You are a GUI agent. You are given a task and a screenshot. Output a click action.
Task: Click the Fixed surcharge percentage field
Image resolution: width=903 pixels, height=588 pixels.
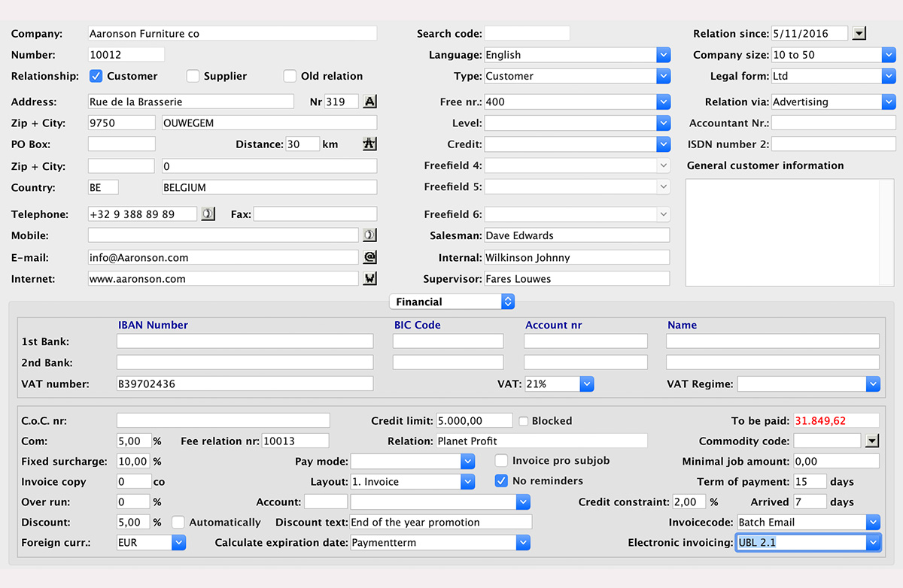(133, 461)
